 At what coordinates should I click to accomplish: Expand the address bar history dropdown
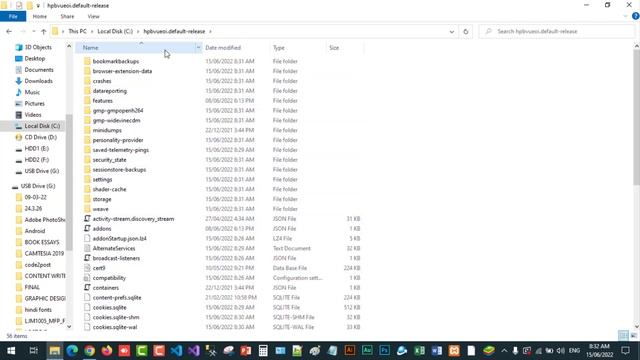451,31
